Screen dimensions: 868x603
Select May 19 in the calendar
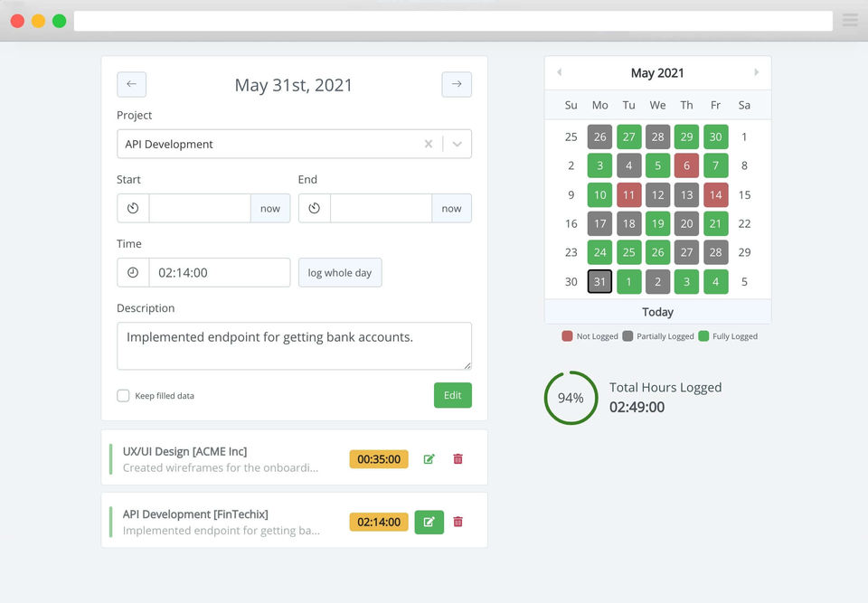click(657, 223)
